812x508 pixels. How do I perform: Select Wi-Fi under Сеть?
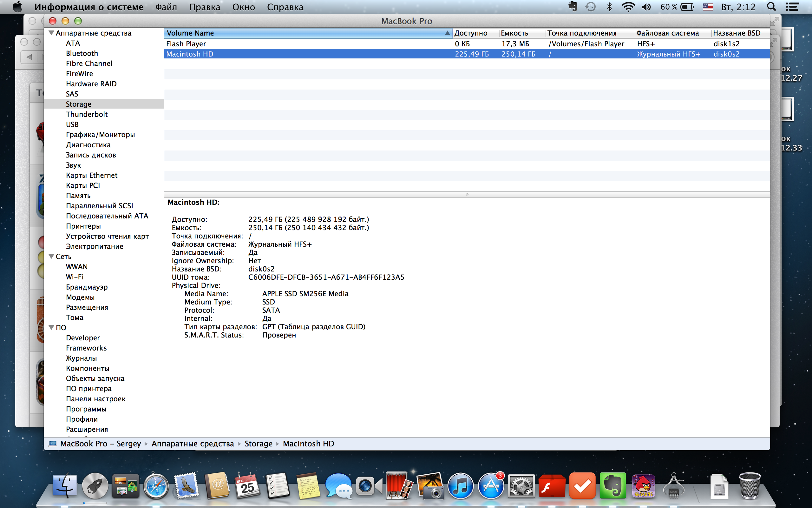click(x=75, y=277)
